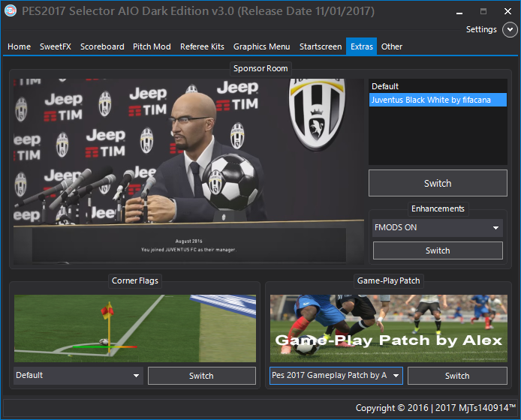Open the Graphics Menu tab
The height and width of the screenshot is (420, 521).
pos(261,46)
